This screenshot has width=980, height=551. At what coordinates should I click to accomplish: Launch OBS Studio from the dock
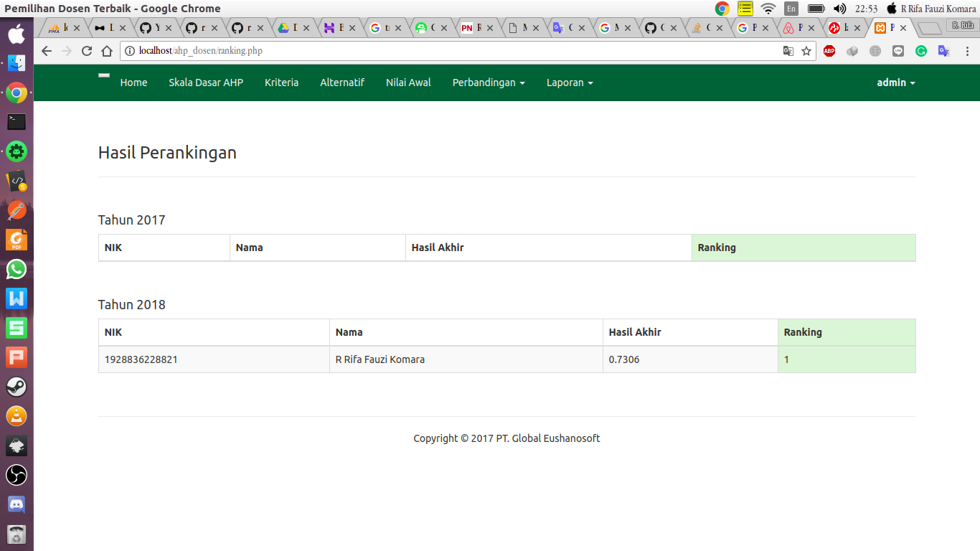pos(17,475)
